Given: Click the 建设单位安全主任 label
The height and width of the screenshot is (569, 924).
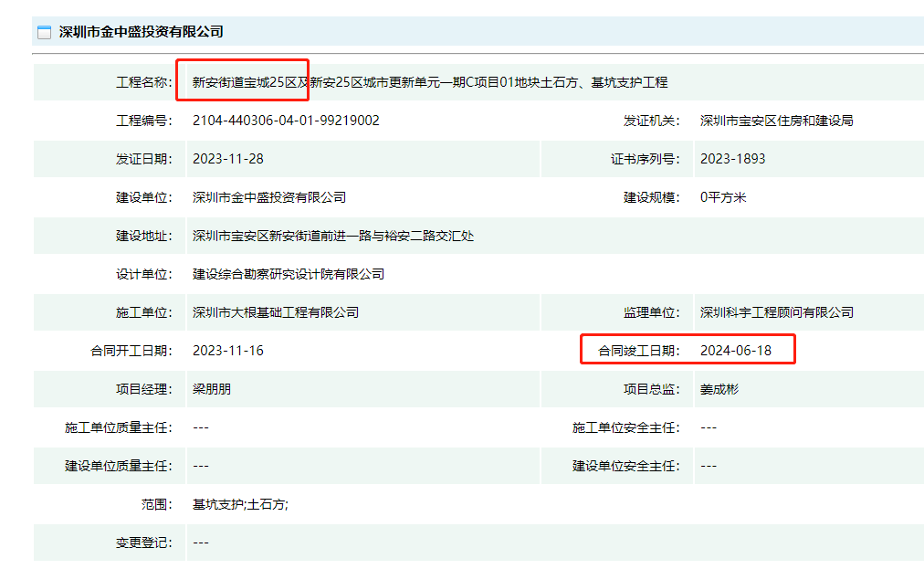Looking at the screenshot, I should [625, 466].
